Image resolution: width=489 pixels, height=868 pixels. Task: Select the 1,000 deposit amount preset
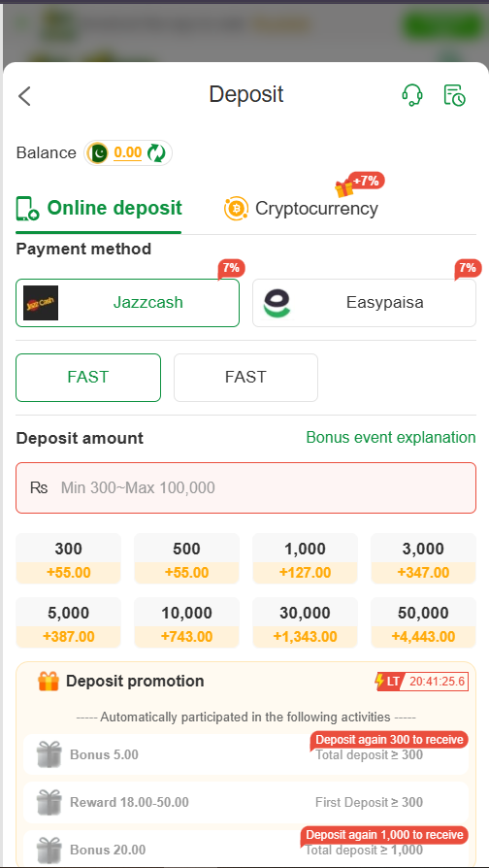305,558
